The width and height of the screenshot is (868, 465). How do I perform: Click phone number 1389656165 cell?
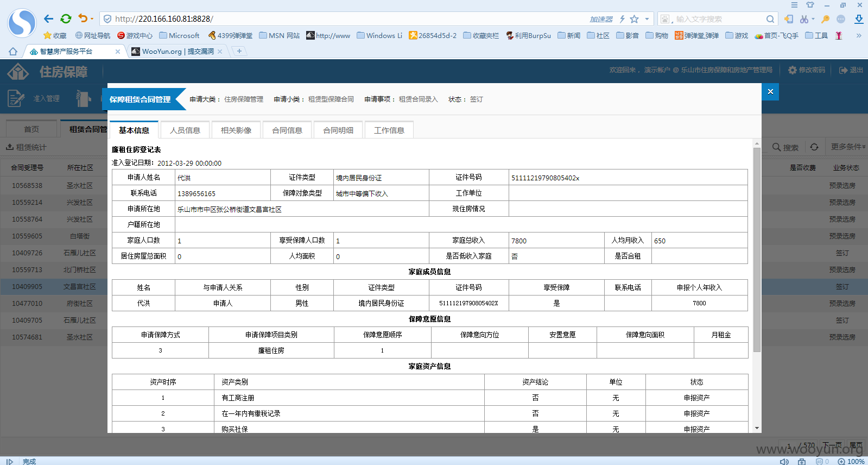coord(223,193)
